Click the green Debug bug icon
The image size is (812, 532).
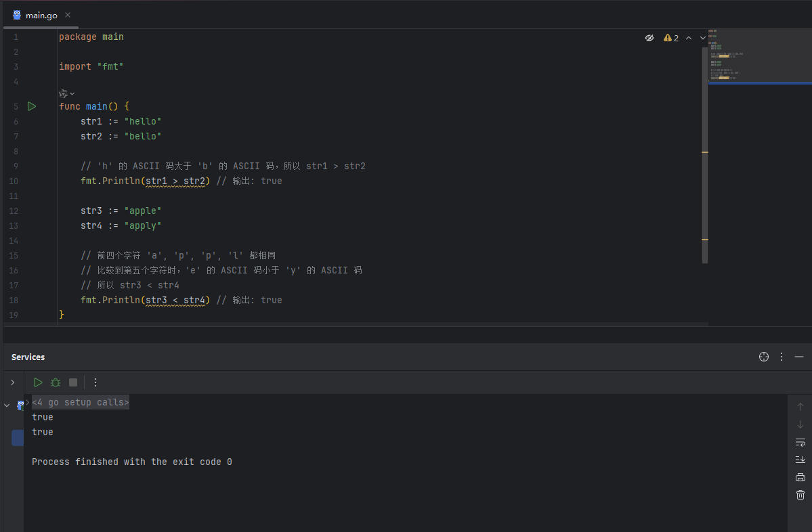point(56,382)
